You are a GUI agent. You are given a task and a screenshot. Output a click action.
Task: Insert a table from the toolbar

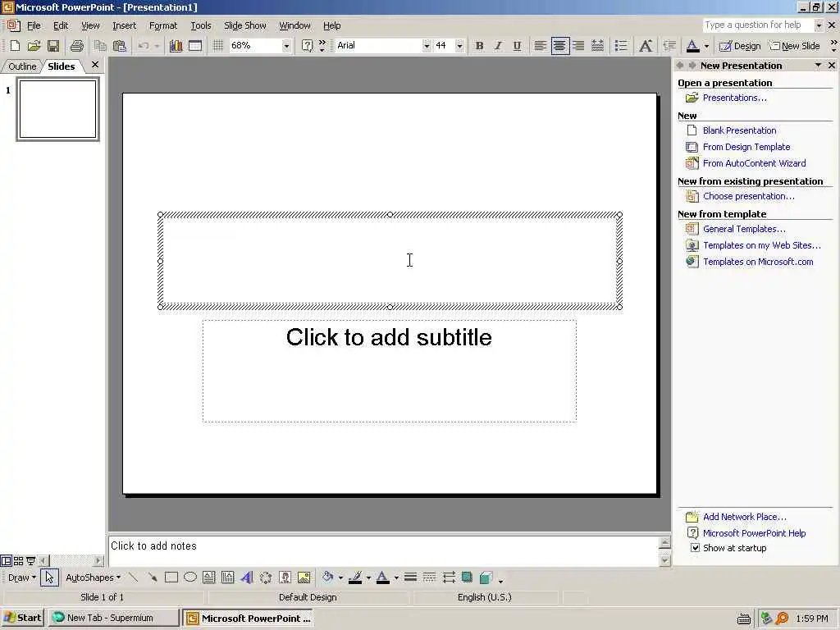[195, 46]
